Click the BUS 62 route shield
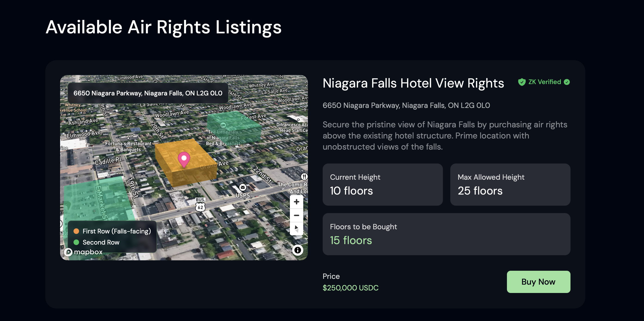 (x=200, y=205)
